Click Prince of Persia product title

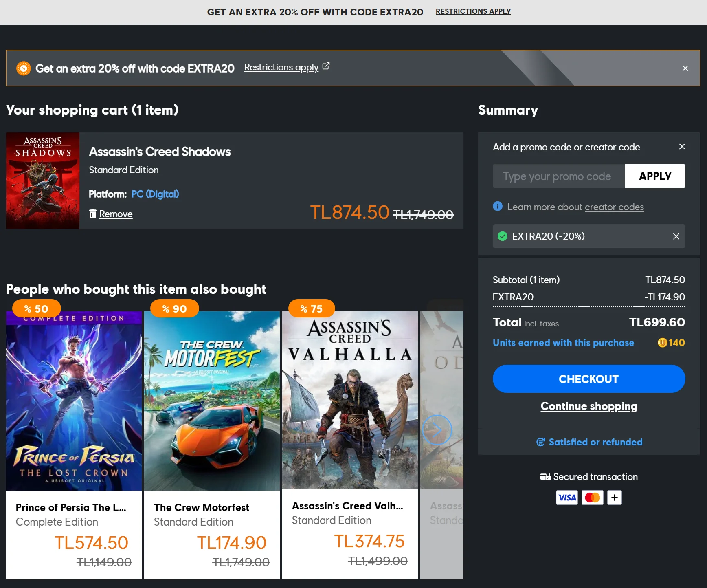click(71, 507)
